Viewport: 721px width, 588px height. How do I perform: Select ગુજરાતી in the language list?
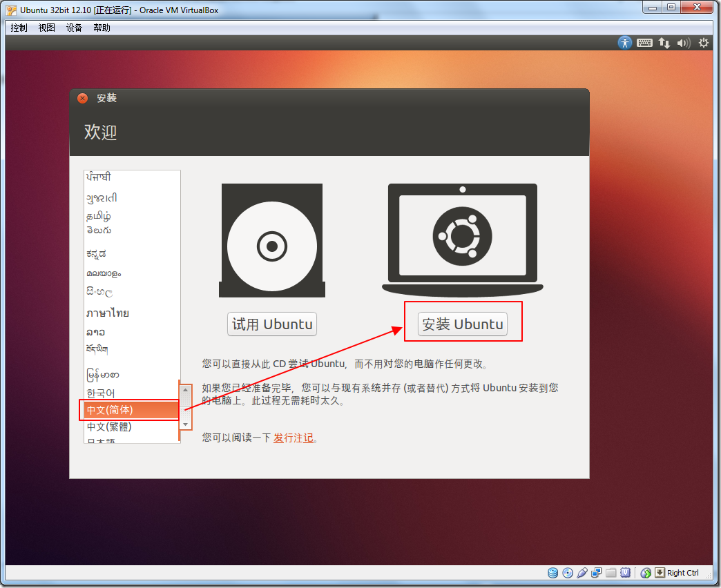click(131, 198)
